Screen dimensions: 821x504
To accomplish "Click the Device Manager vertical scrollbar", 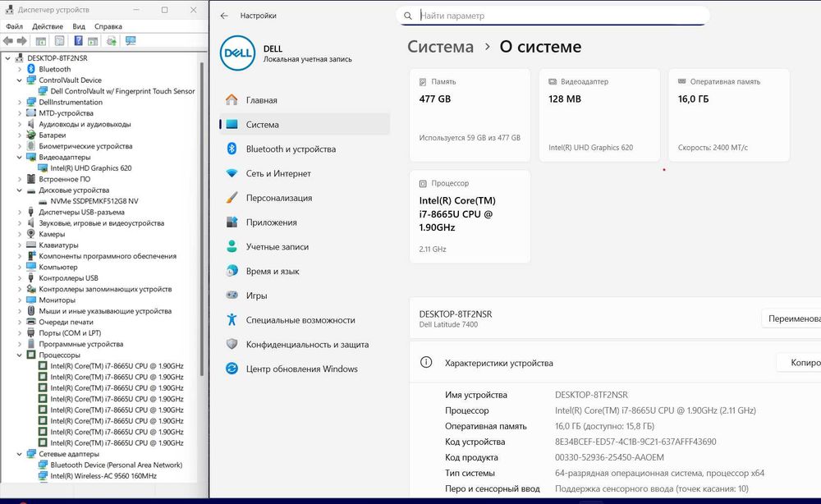I will [202, 218].
